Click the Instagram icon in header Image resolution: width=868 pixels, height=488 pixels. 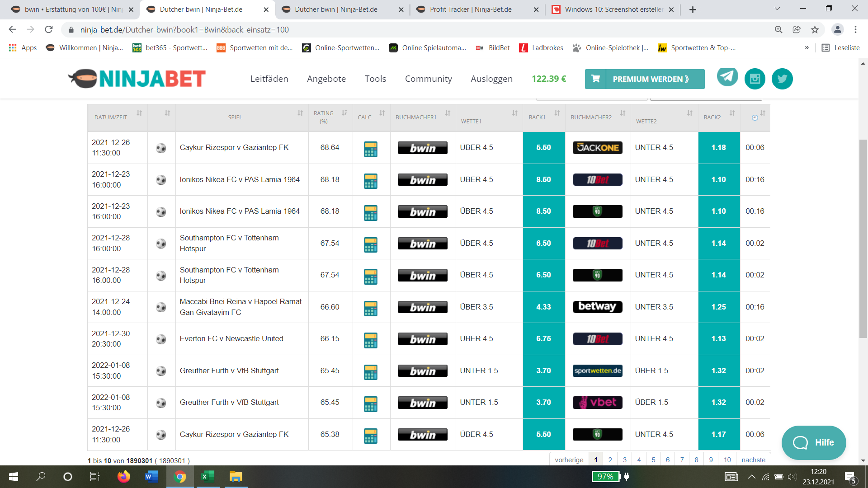(755, 79)
